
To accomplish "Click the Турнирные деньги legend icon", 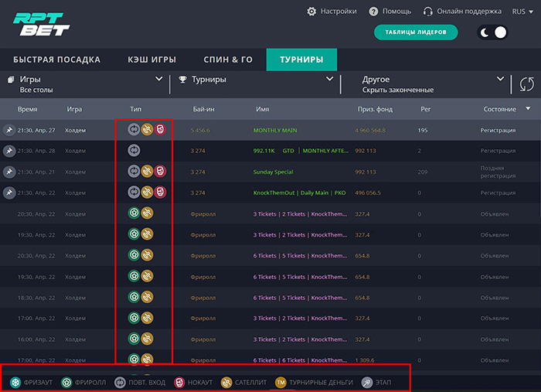I will 281,382.
